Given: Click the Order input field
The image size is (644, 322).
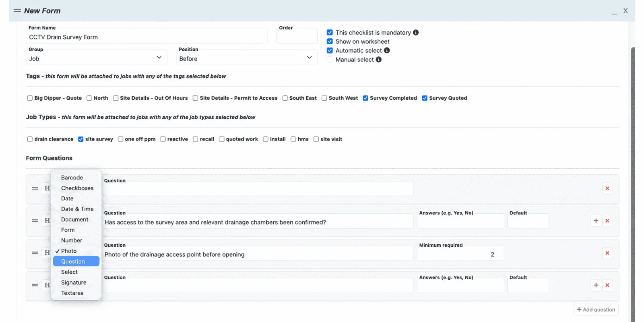Looking at the screenshot, I should pos(297,37).
